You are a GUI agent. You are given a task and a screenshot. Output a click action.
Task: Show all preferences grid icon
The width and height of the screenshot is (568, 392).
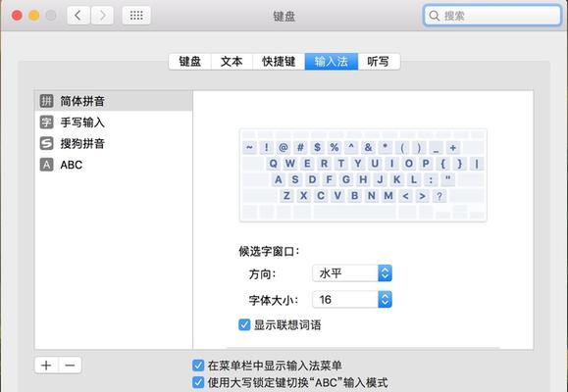point(136,16)
